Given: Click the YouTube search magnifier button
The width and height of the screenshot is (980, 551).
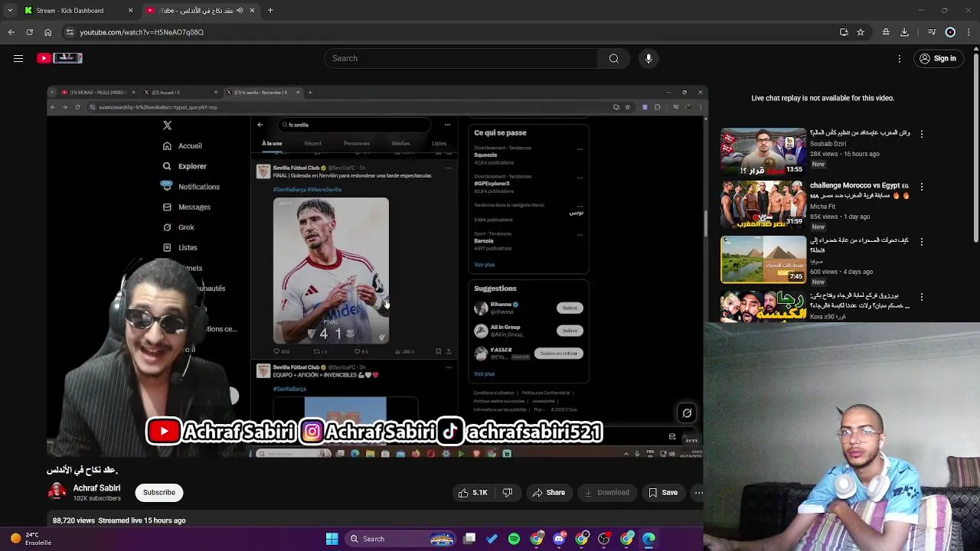Looking at the screenshot, I should tap(614, 58).
